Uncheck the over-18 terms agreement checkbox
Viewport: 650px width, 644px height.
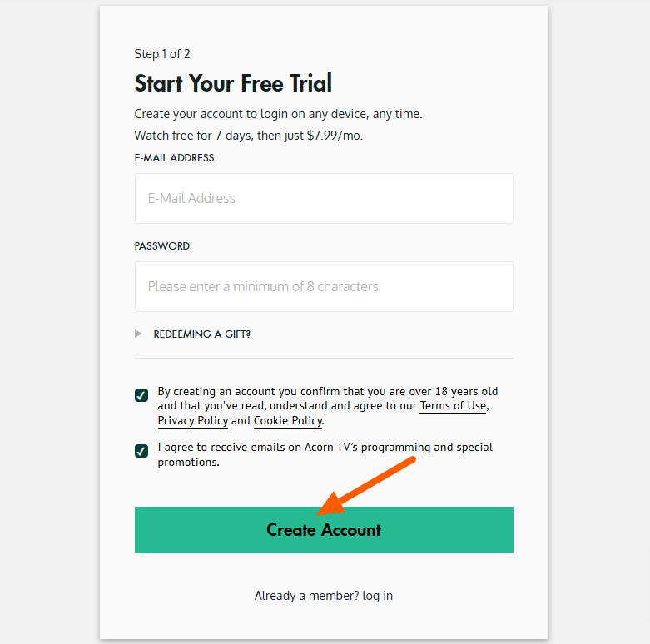141,395
